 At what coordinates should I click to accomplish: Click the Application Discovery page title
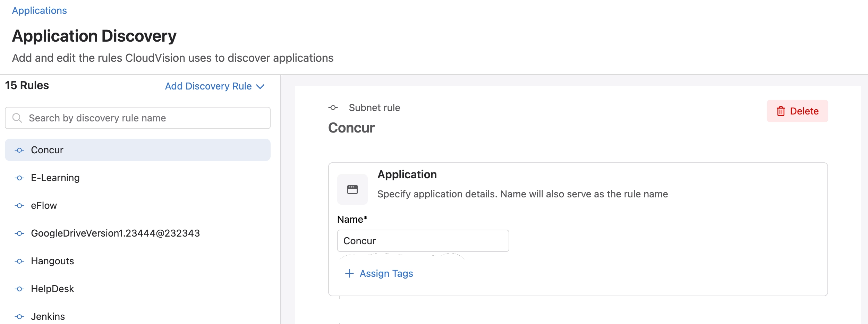(x=94, y=36)
